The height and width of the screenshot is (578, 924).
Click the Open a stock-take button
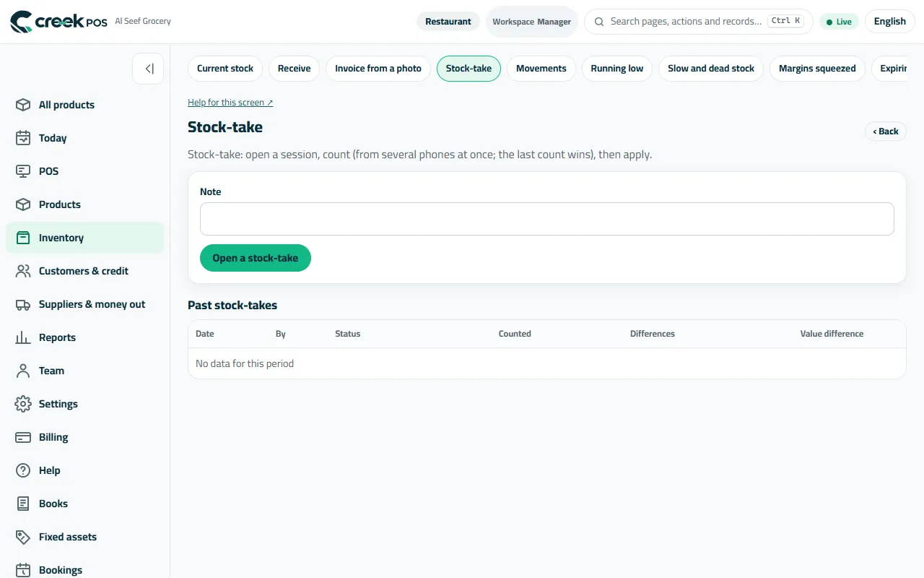click(x=256, y=258)
